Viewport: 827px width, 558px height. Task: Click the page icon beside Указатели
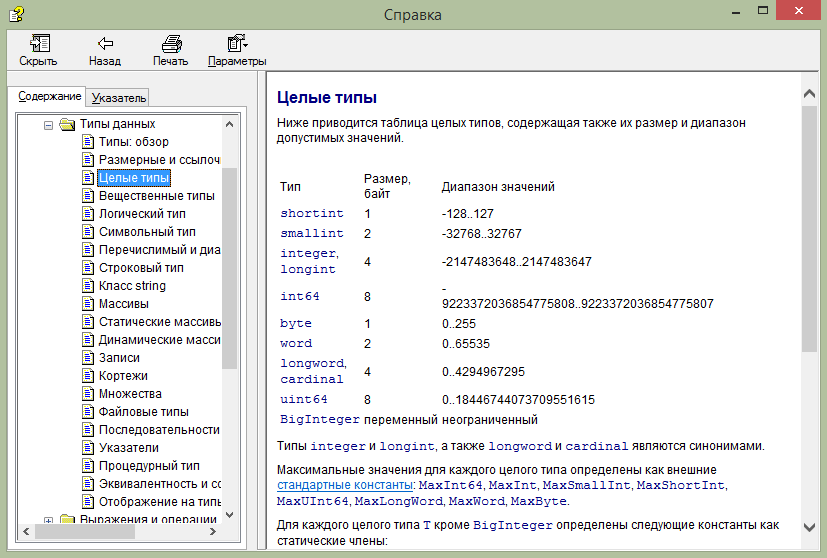pyautogui.click(x=88, y=447)
